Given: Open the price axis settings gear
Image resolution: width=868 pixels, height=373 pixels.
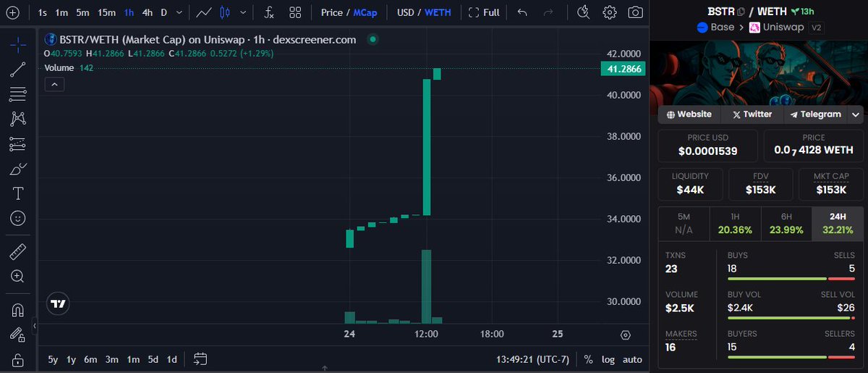Looking at the screenshot, I should coord(625,335).
